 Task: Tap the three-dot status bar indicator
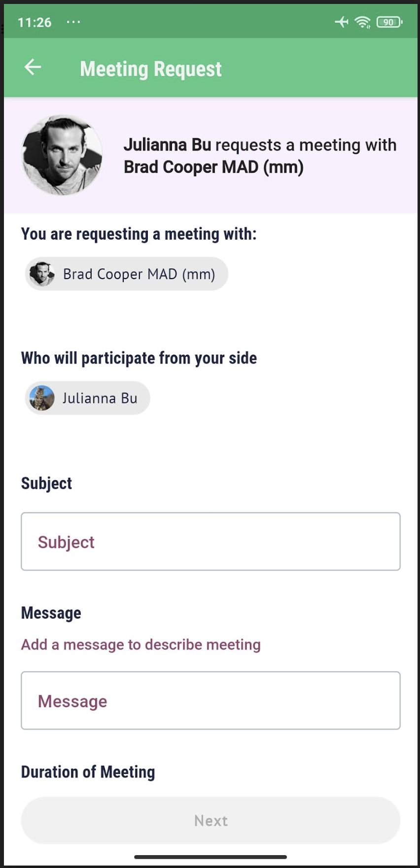[x=73, y=22]
